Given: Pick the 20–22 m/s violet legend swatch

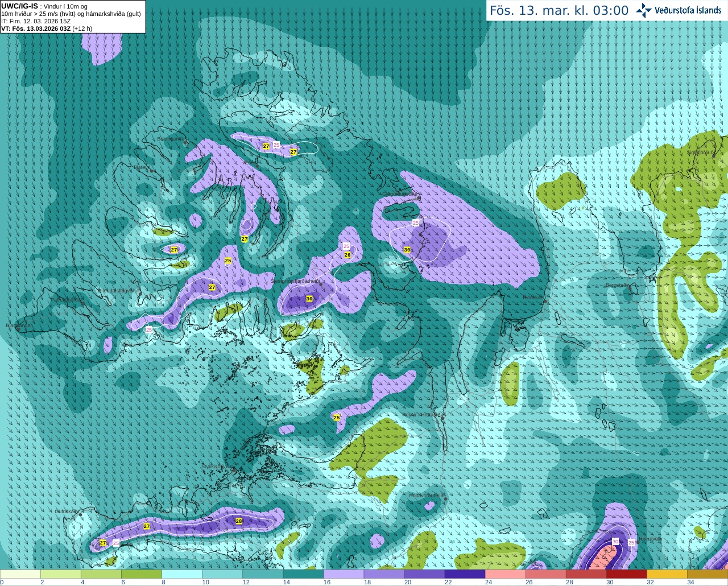Looking at the screenshot, I should [424, 574].
